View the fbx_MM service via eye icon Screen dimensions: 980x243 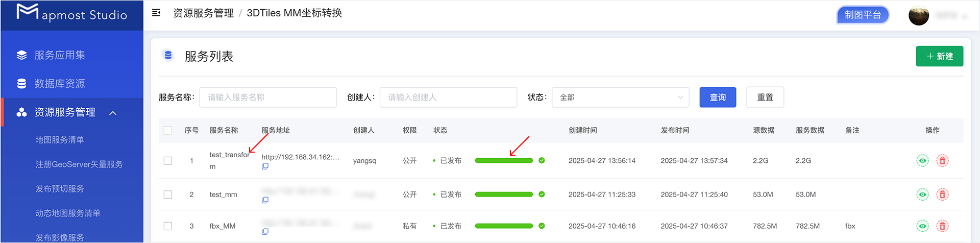922,226
